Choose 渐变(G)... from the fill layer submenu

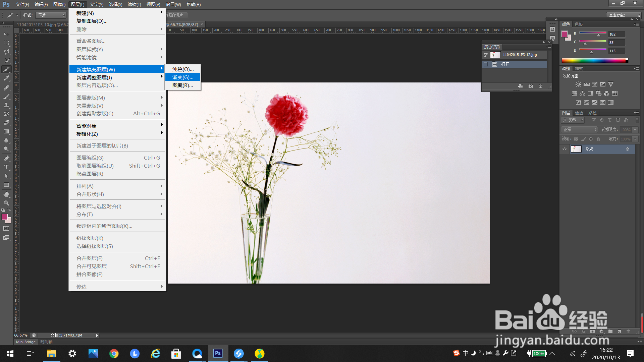point(182,77)
